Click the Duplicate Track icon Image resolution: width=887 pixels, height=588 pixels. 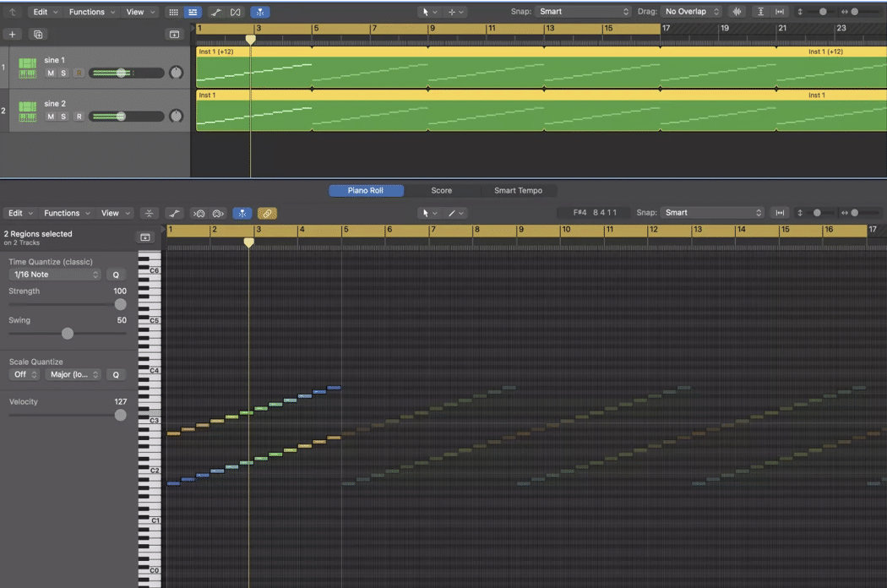click(x=38, y=35)
